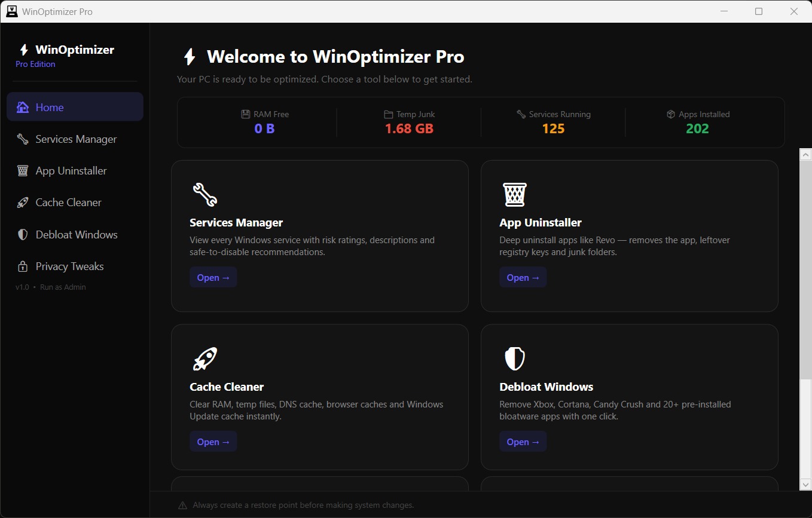Click the Services Running count 125
812x518 pixels.
[553, 128]
